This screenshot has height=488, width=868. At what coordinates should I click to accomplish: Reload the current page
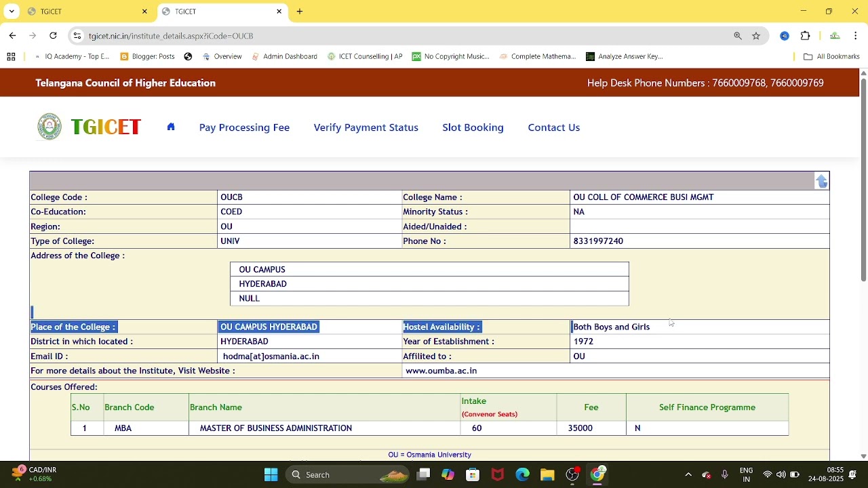tap(53, 36)
